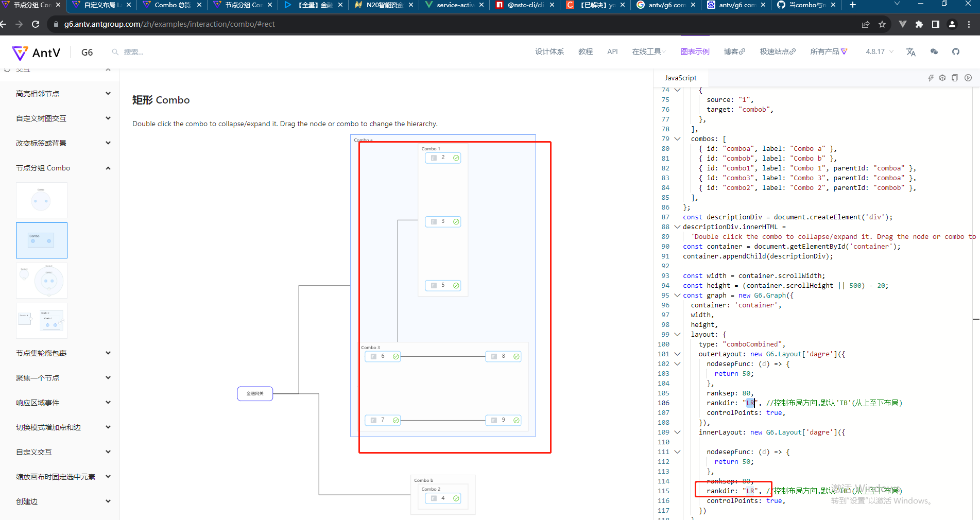Image resolution: width=980 pixels, height=520 pixels.
Task: Copy the example code via copy icon
Action: coord(955,78)
